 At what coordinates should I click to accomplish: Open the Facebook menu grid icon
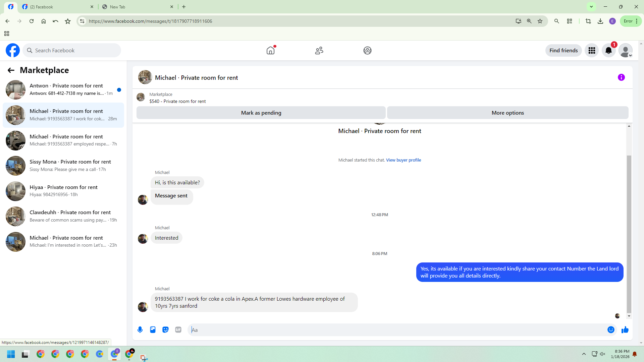tap(592, 51)
